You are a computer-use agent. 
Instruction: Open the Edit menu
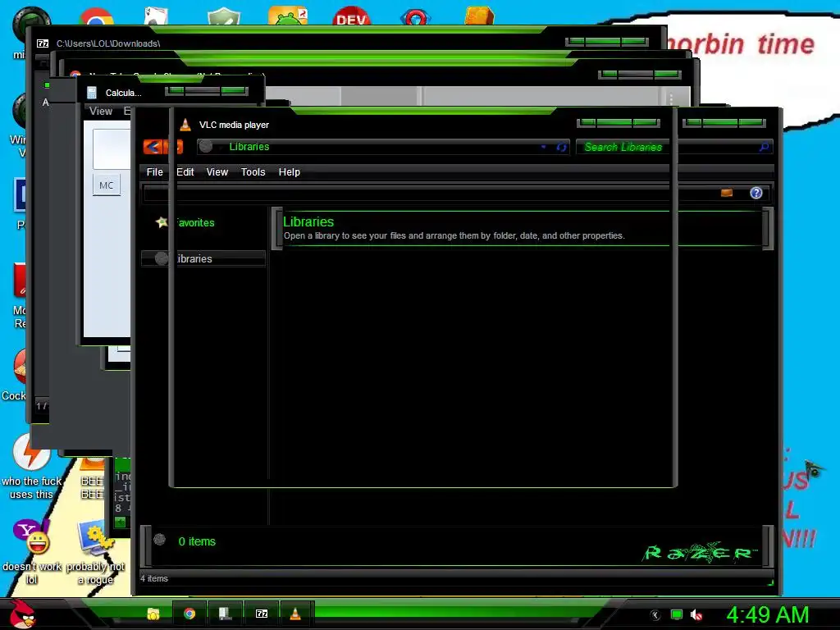185,172
